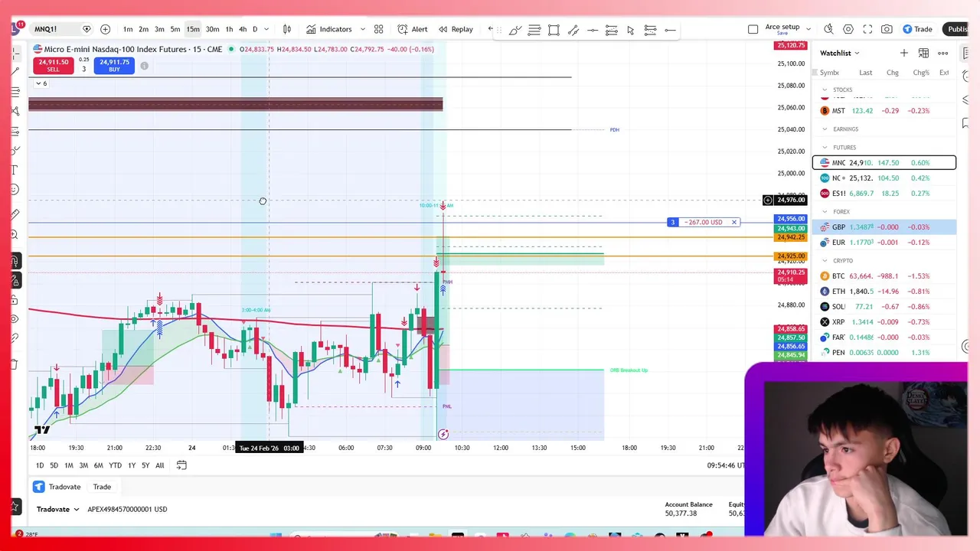Select the 15m timeframe
Viewport: 980px width, 551px height.
(x=193, y=29)
